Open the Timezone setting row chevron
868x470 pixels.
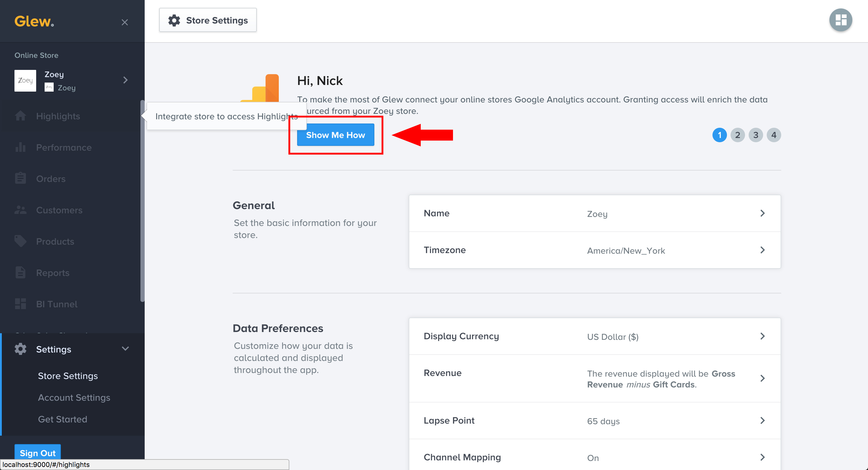[762, 250]
